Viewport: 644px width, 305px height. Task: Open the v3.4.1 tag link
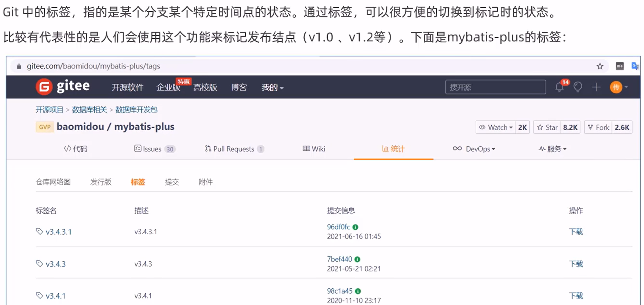point(56,296)
